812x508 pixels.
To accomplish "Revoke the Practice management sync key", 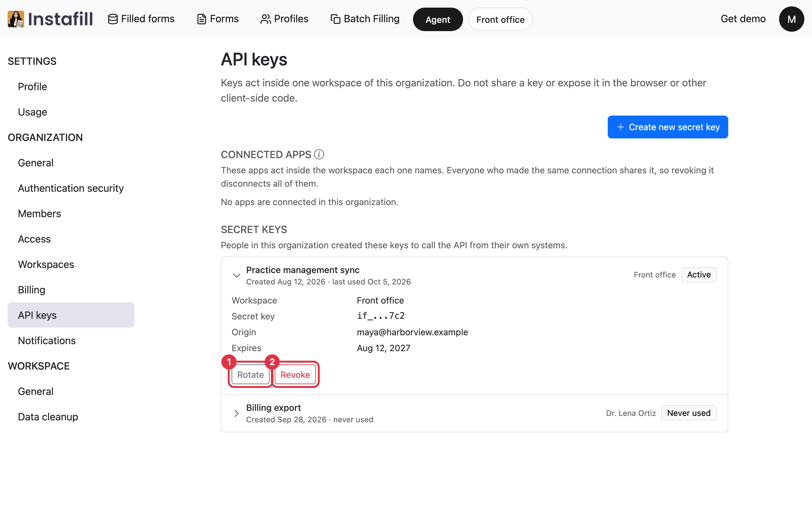I will coord(295,375).
